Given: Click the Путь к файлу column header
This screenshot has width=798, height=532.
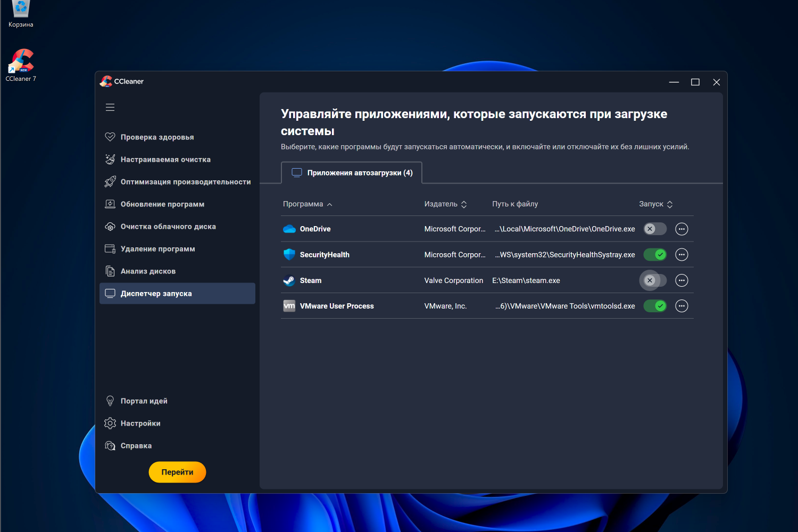Looking at the screenshot, I should click(x=515, y=204).
